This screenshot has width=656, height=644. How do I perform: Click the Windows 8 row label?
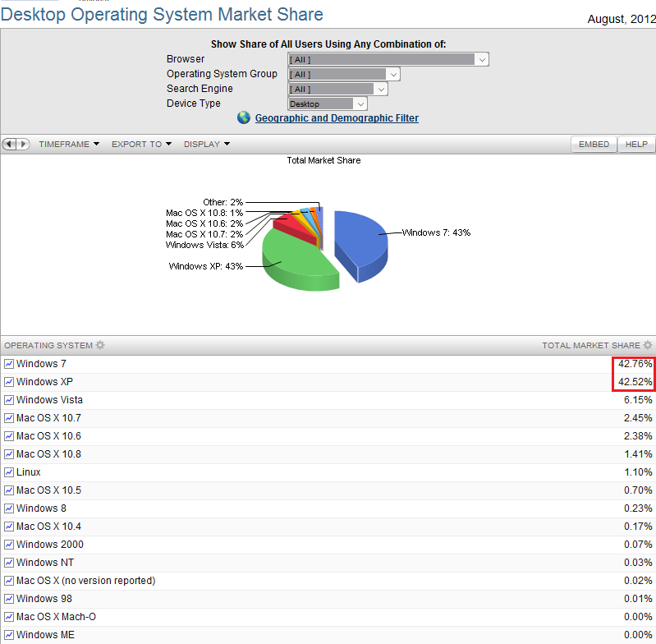41,508
